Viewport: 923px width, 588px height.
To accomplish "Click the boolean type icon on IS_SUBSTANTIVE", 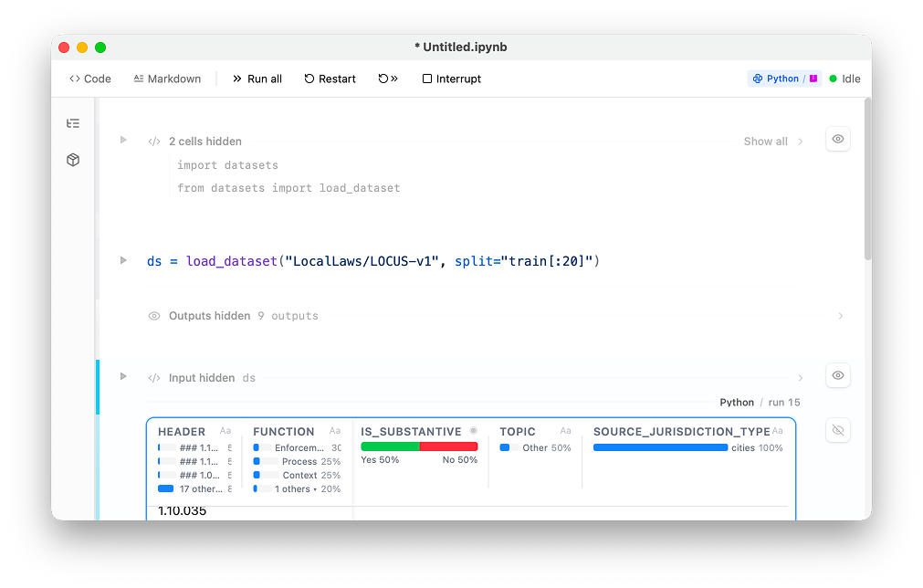I will click(x=473, y=430).
